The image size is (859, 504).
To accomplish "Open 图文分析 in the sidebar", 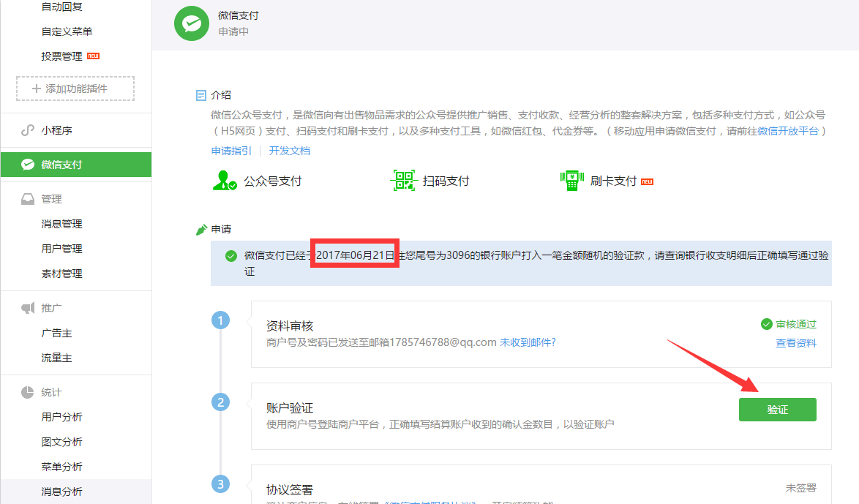I will pos(62,442).
